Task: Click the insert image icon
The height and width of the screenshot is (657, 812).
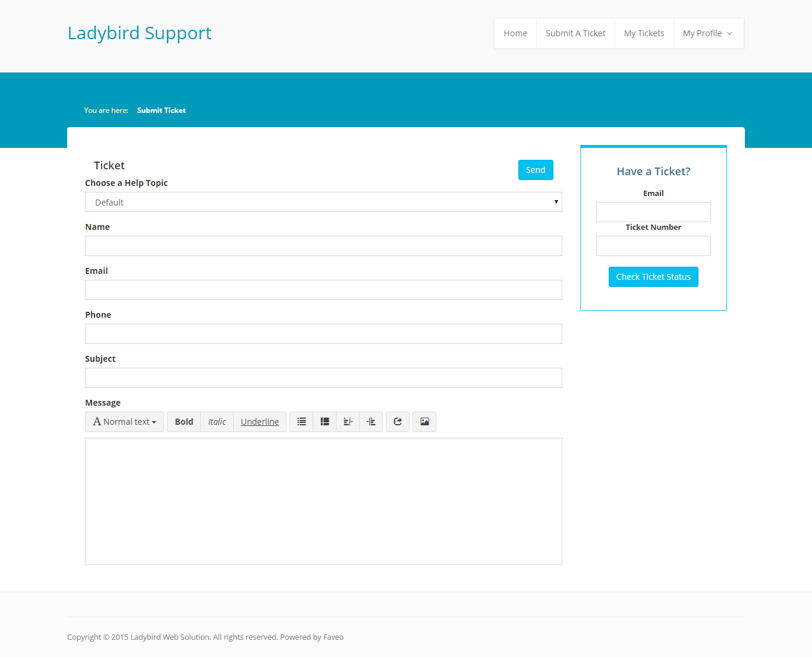Action: click(x=424, y=422)
